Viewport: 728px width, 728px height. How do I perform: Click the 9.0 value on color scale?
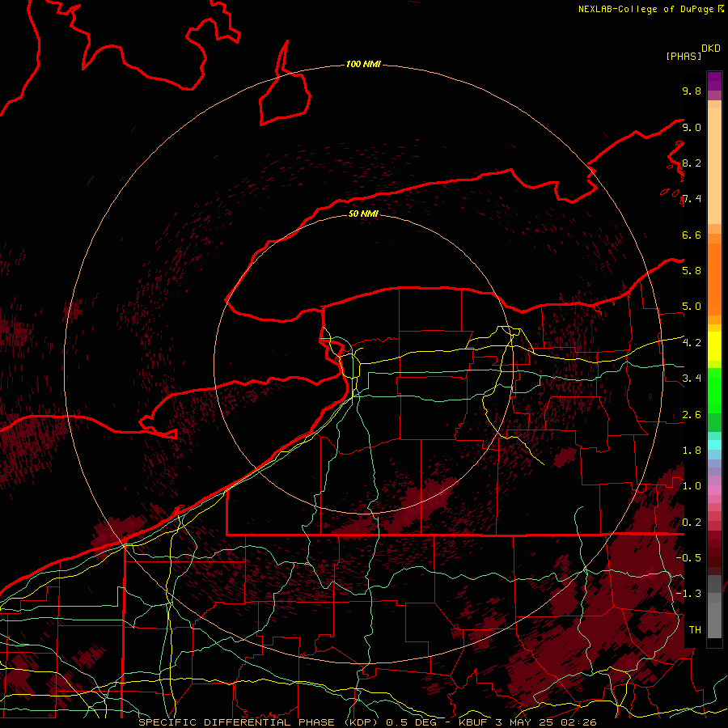pos(692,127)
